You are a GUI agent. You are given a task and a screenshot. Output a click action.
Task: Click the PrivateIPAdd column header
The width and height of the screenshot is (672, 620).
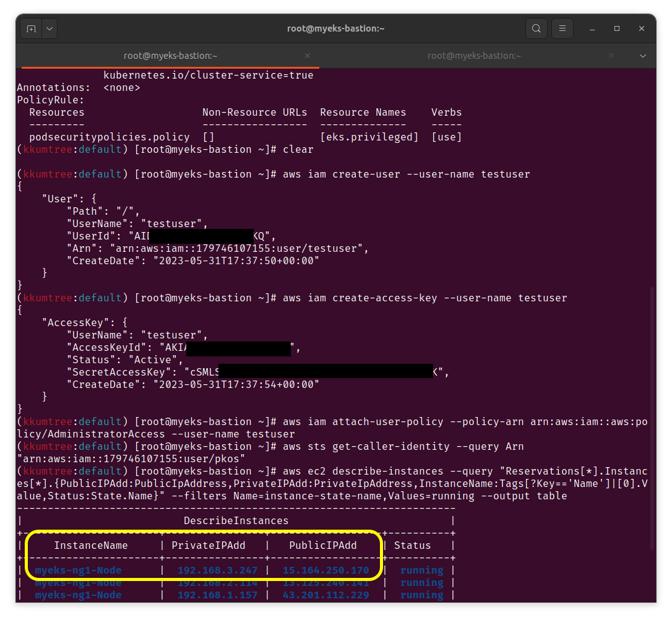209,546
